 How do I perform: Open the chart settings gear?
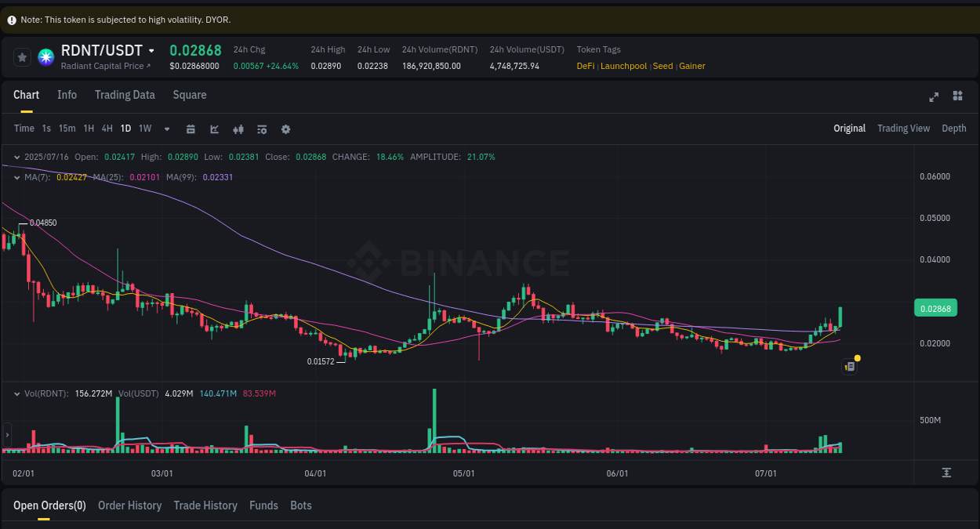[285, 129]
